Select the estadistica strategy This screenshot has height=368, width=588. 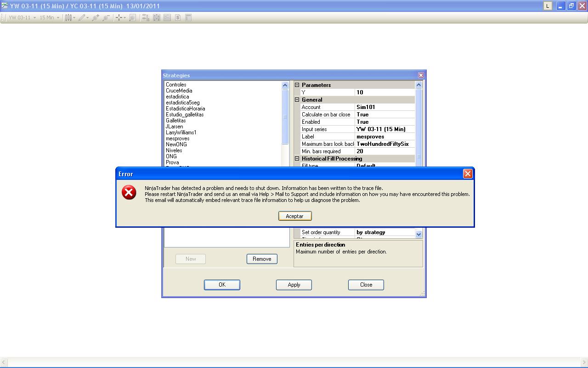[177, 97]
